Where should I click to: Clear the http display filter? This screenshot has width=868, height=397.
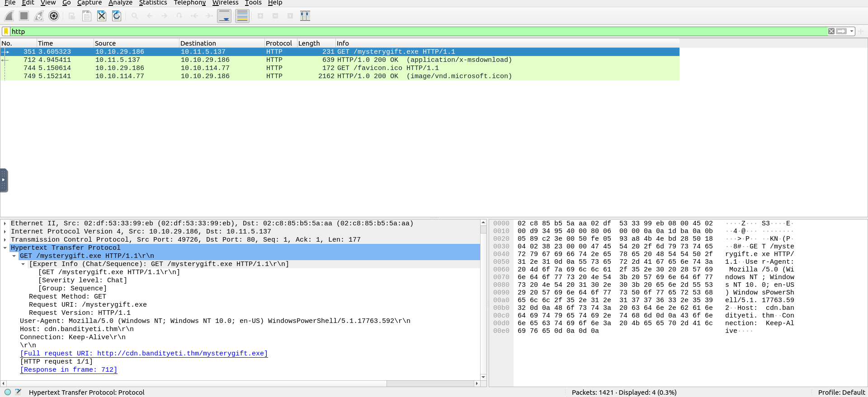[831, 31]
